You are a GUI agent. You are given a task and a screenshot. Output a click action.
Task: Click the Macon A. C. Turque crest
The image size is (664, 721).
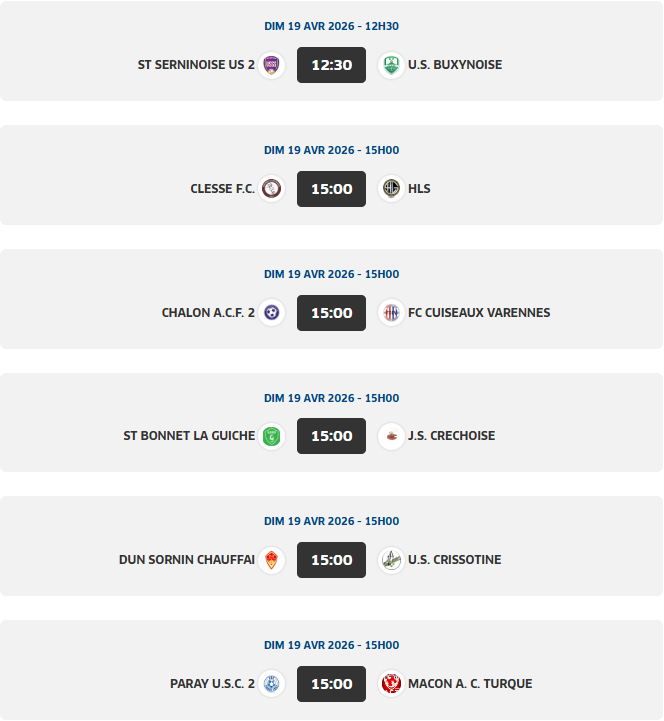(x=391, y=684)
